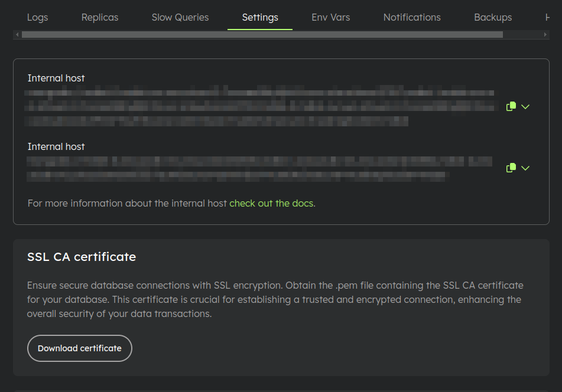Switch to the Backups tab
This screenshot has height=392, width=562.
click(493, 17)
